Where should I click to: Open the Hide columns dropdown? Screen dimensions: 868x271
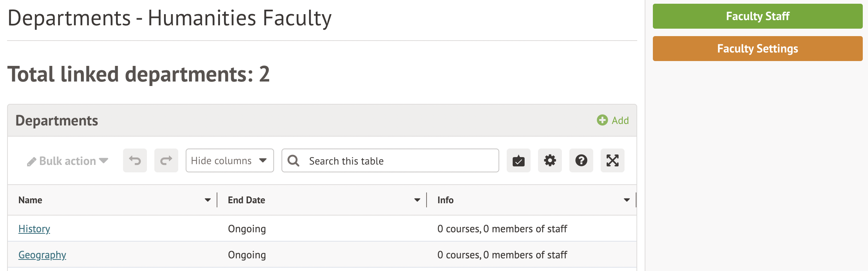pos(230,161)
